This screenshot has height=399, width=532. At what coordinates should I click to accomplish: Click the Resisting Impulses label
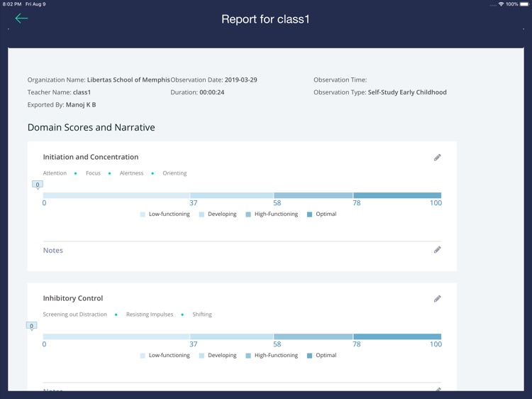pos(150,315)
